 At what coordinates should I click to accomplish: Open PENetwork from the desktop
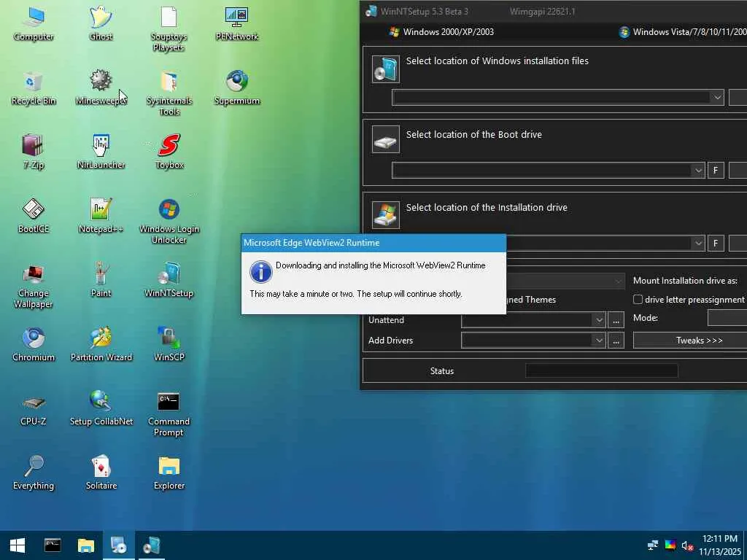click(237, 24)
